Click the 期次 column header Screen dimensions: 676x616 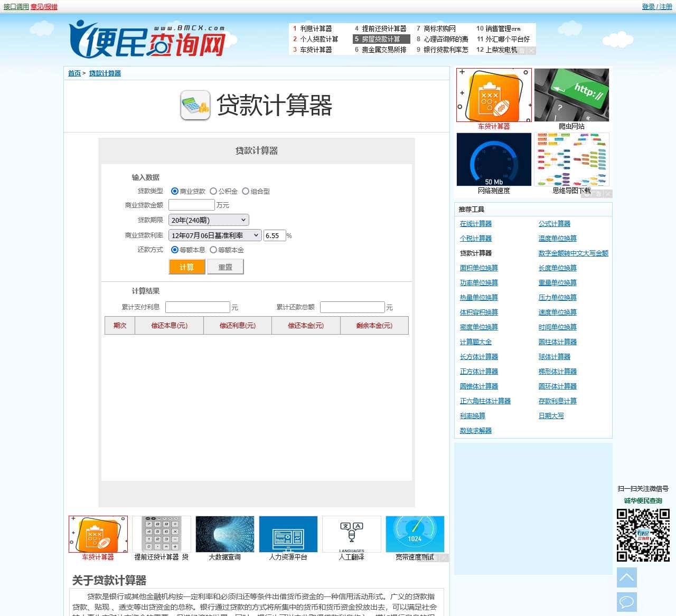tap(120, 326)
